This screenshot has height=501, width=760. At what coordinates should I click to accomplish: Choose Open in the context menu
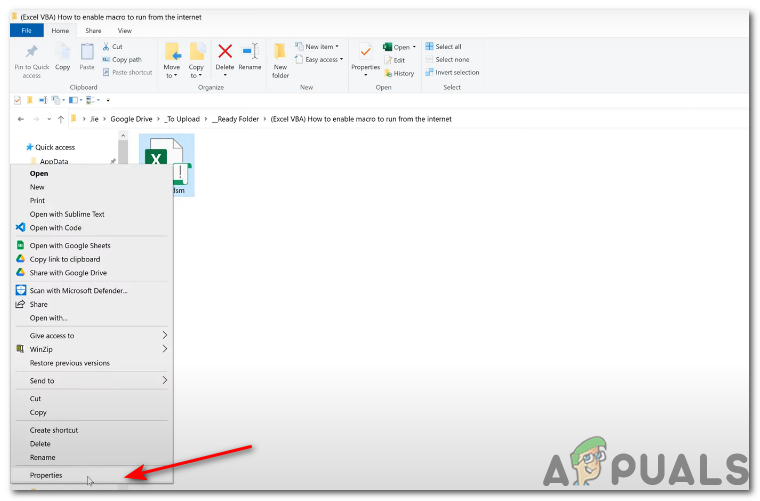coord(91,173)
